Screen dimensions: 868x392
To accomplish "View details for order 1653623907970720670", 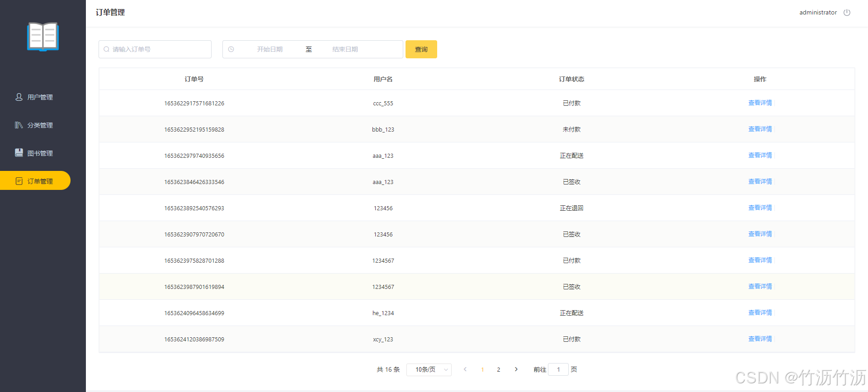I will coord(760,234).
